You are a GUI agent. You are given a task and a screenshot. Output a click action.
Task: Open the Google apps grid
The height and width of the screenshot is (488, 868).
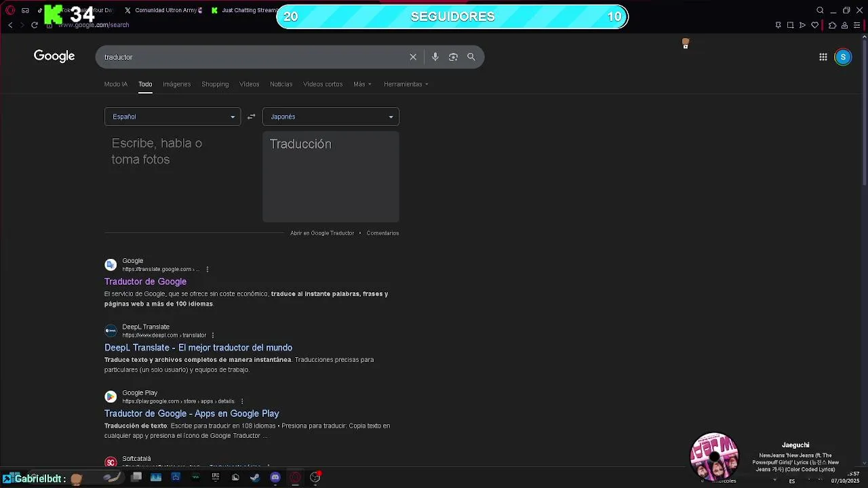point(823,57)
